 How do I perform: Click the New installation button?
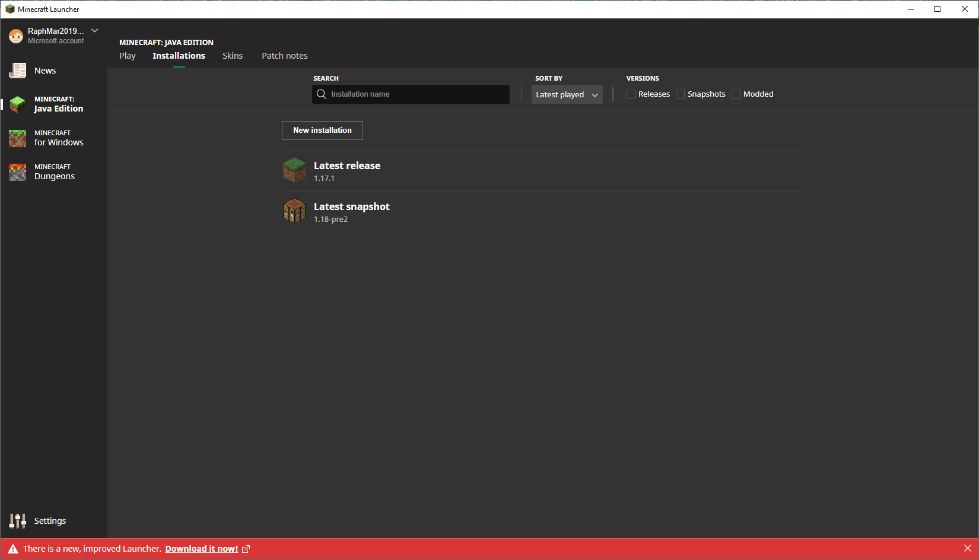point(322,131)
